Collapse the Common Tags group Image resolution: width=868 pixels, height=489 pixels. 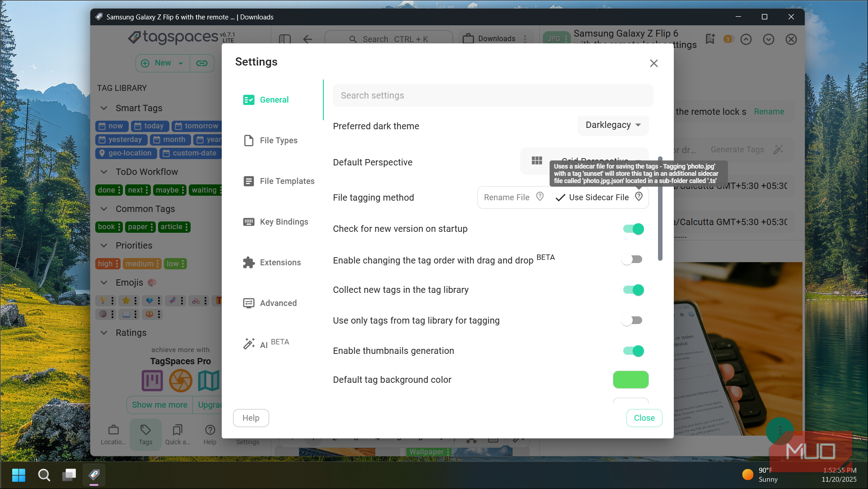104,209
